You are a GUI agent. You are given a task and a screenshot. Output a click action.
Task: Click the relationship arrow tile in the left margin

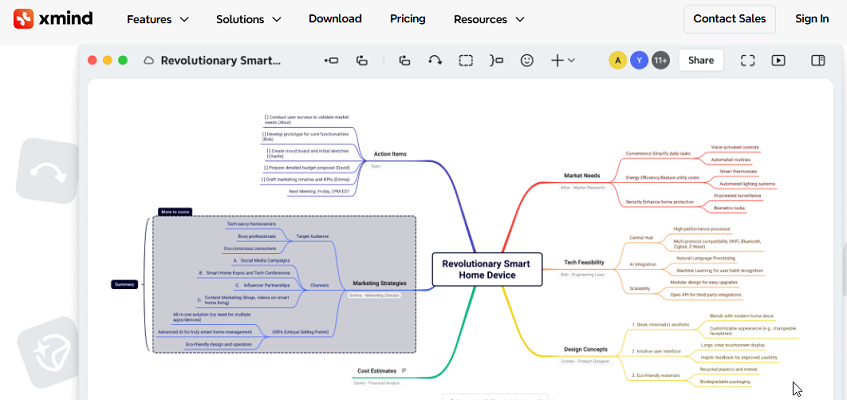(48, 171)
